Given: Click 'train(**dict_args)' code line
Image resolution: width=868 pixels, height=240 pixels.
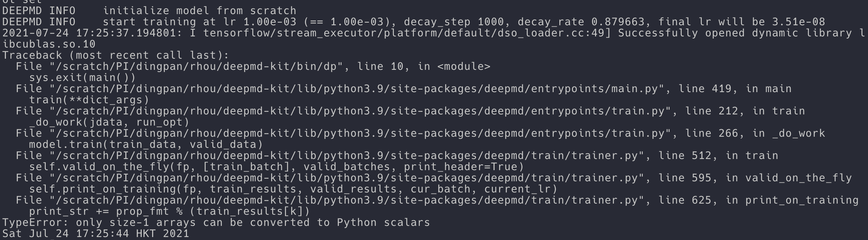Looking at the screenshot, I should pos(89,100).
